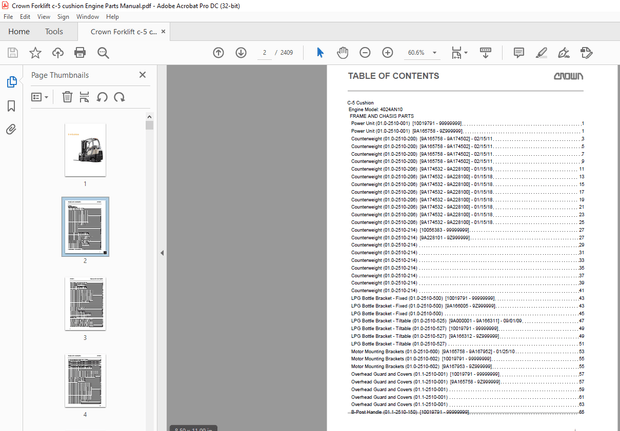Switch to the Home tab
The width and height of the screenshot is (620, 431).
pyautogui.click(x=19, y=32)
